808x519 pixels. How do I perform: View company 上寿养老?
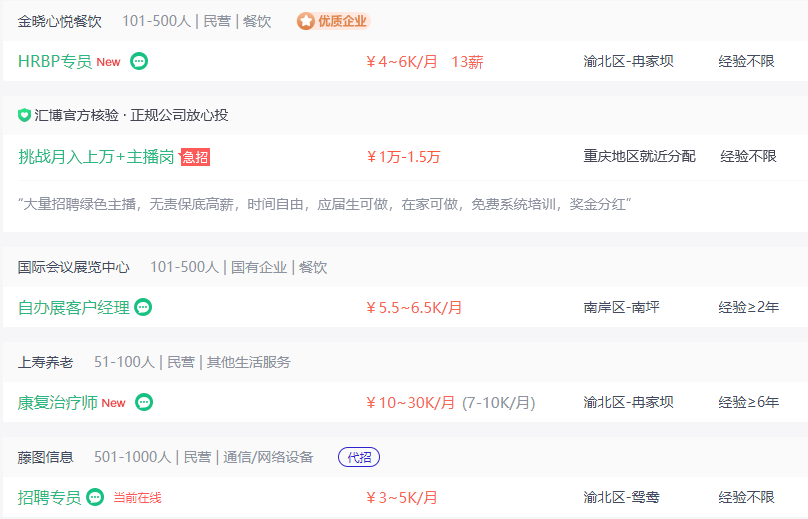tap(45, 362)
